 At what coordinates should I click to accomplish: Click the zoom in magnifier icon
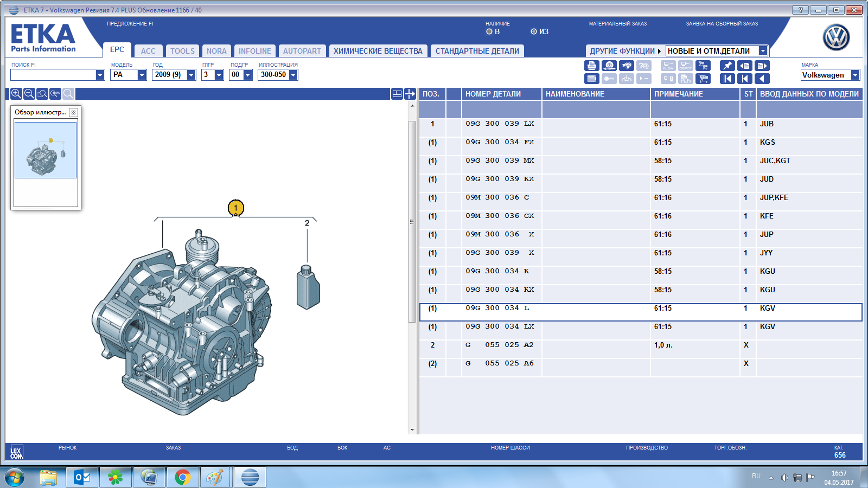point(16,94)
